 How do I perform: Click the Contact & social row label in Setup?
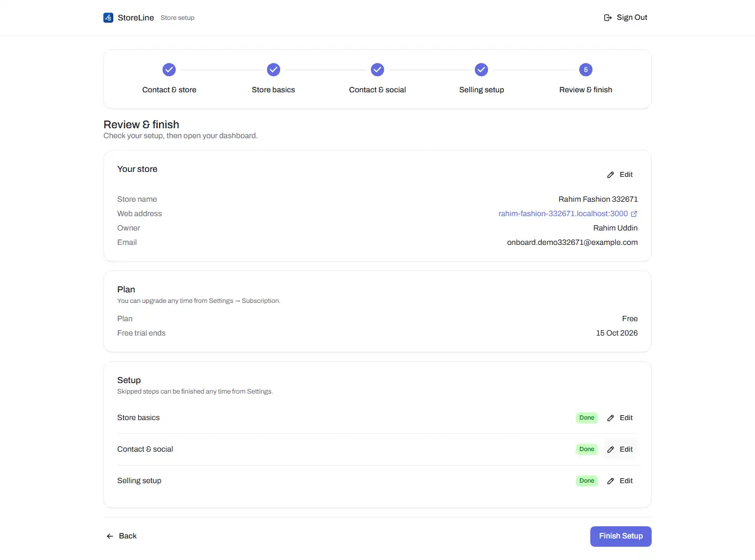145,449
